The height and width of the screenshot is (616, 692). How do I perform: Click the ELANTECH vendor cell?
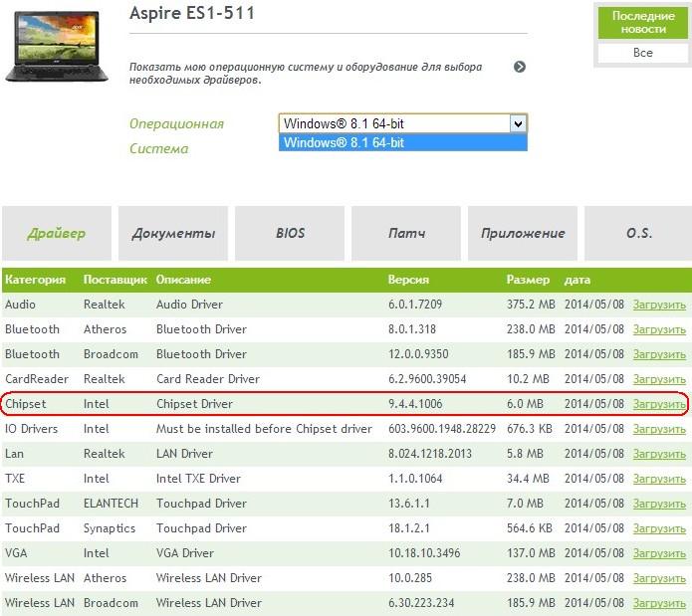(111, 504)
